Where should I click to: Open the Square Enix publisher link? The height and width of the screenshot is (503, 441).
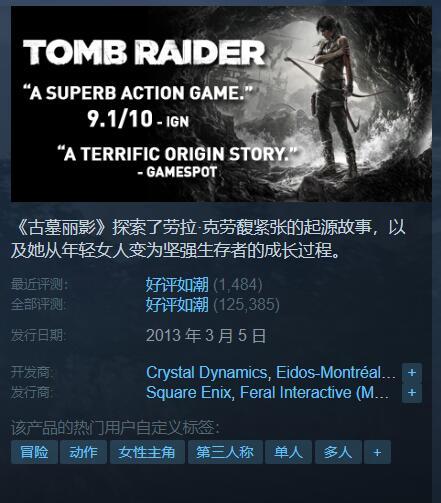[189, 392]
